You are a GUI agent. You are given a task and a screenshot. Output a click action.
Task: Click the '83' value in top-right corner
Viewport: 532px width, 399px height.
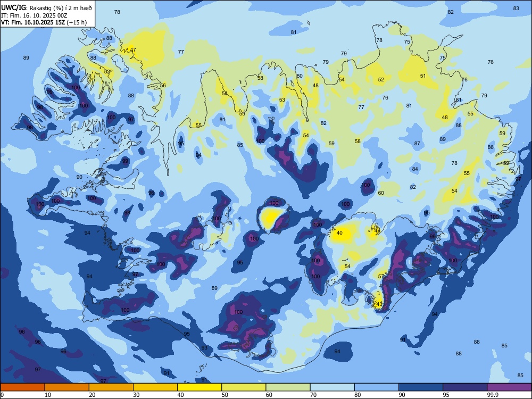coord(516,8)
